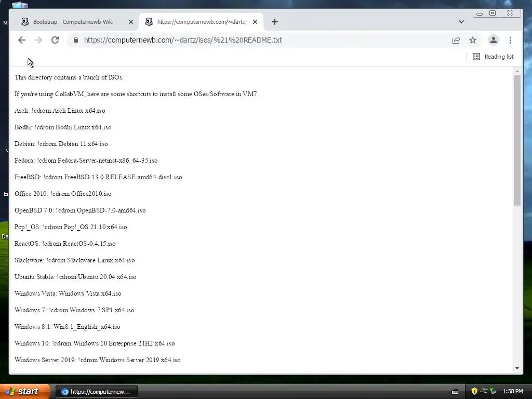Open a new tab with plus
This screenshot has height=399, width=532.
coord(275,22)
